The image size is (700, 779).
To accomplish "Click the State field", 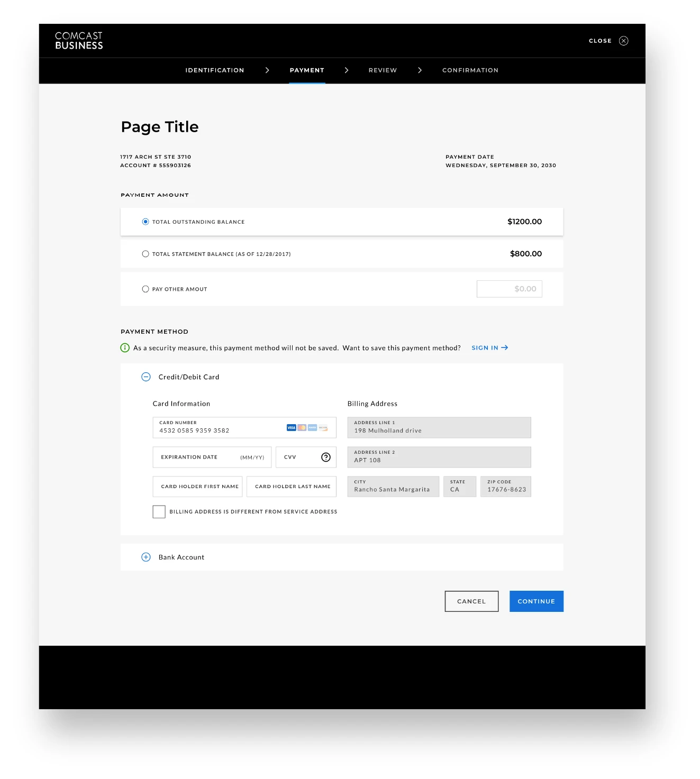I will coord(460,487).
